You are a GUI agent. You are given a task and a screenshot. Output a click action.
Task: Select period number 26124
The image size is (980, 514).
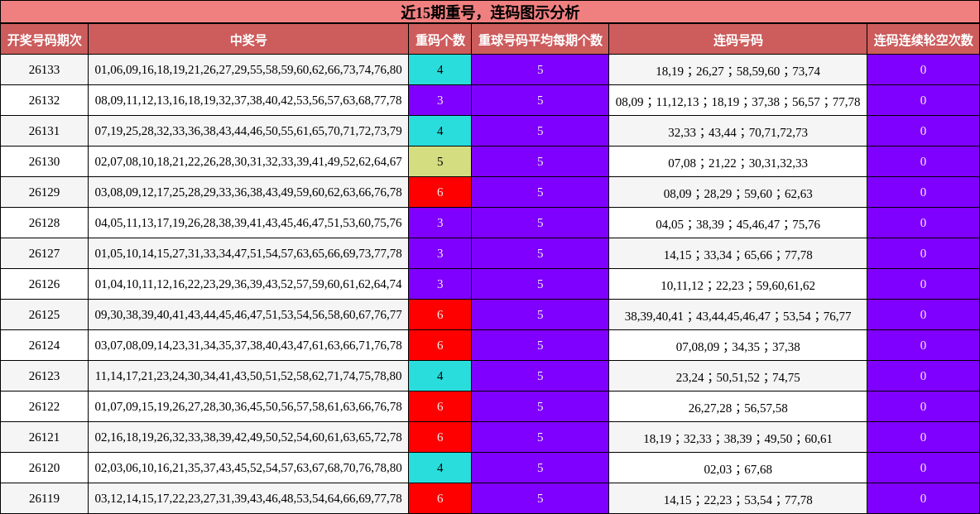(x=45, y=345)
